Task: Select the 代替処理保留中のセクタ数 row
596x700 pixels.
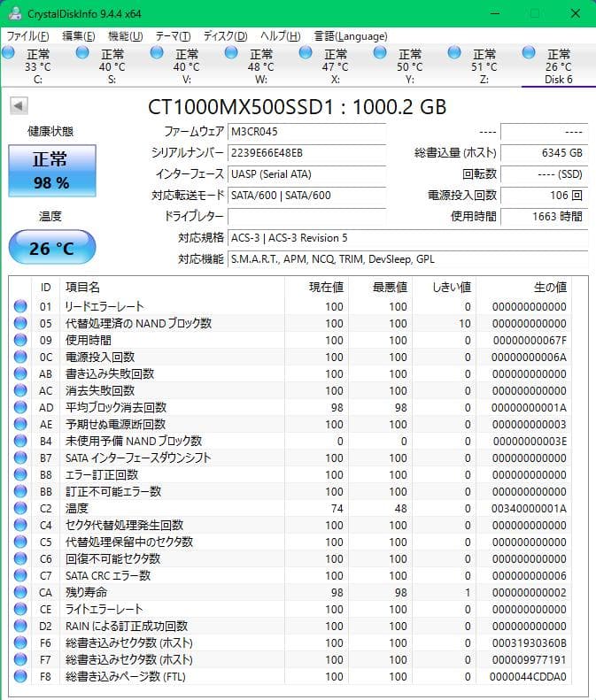Action: point(291,542)
